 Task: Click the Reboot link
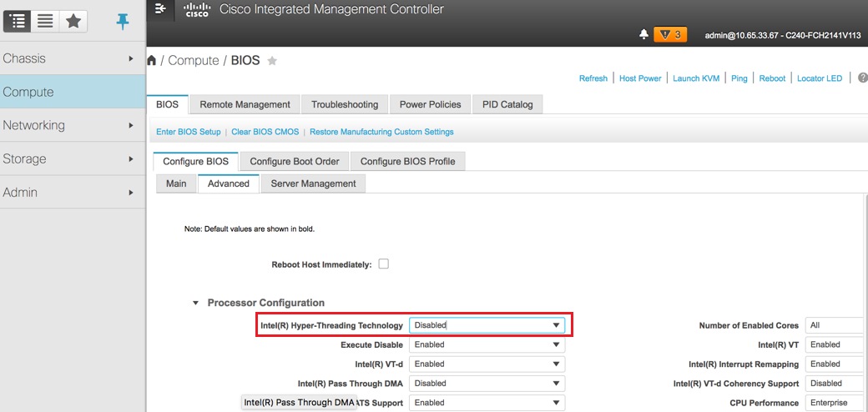pos(772,78)
